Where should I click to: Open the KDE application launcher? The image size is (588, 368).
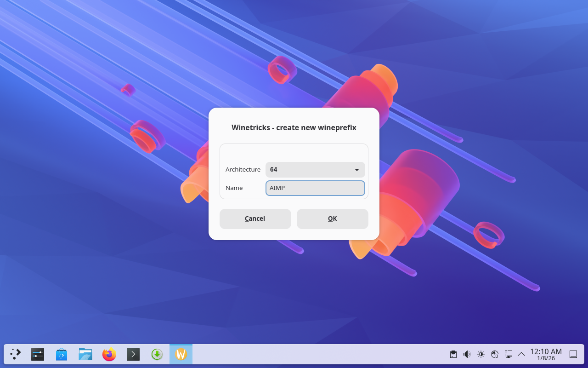point(16,354)
